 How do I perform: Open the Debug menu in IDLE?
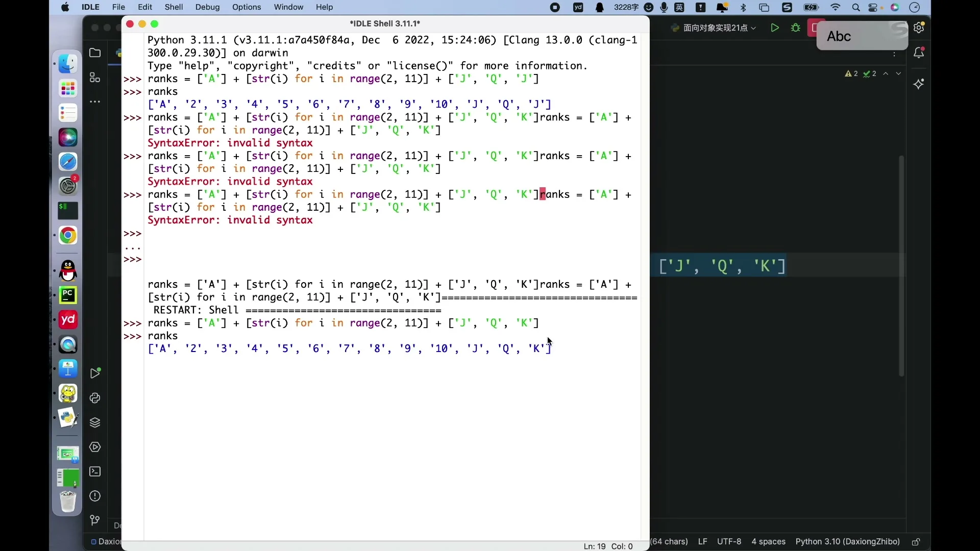pyautogui.click(x=207, y=7)
